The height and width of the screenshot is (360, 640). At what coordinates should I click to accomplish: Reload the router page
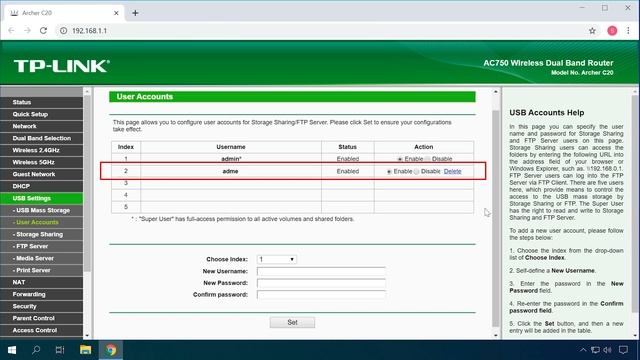pos(43,31)
